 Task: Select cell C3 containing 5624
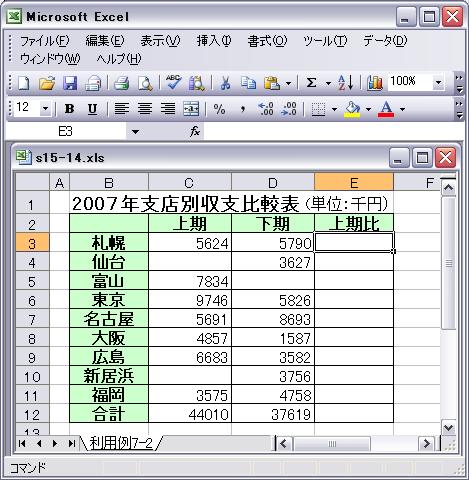(x=190, y=242)
